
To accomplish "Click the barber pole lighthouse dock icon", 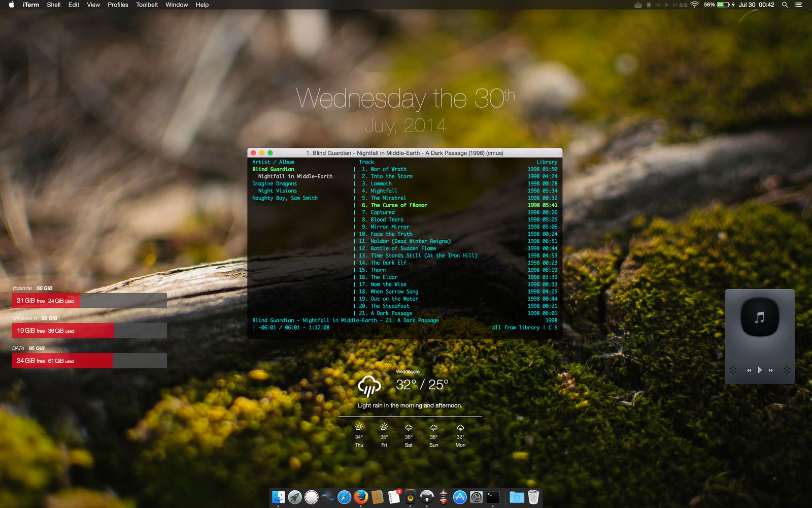I will tap(443, 497).
